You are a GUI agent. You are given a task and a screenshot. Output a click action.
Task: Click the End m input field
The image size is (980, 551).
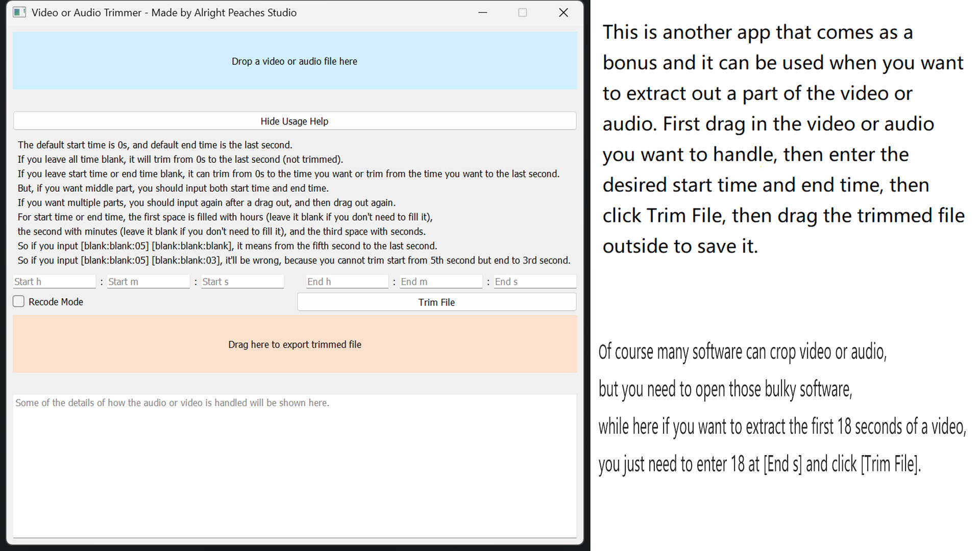(x=440, y=281)
